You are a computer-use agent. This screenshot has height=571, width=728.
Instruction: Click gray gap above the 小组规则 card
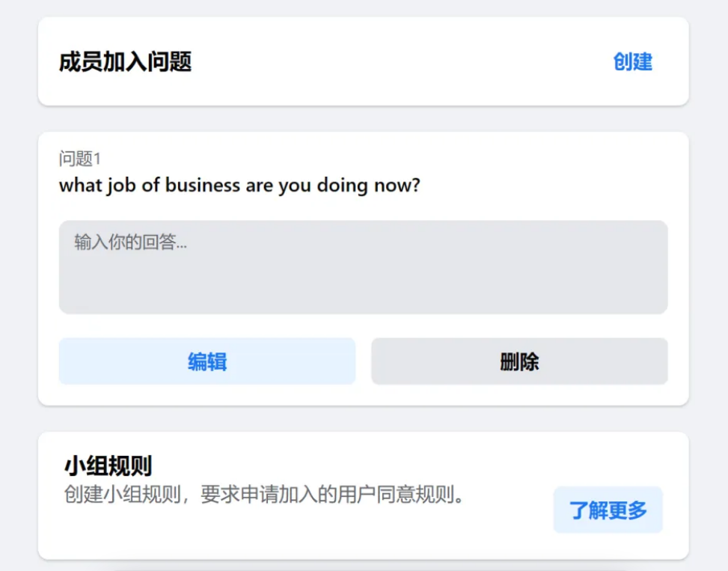point(363,419)
